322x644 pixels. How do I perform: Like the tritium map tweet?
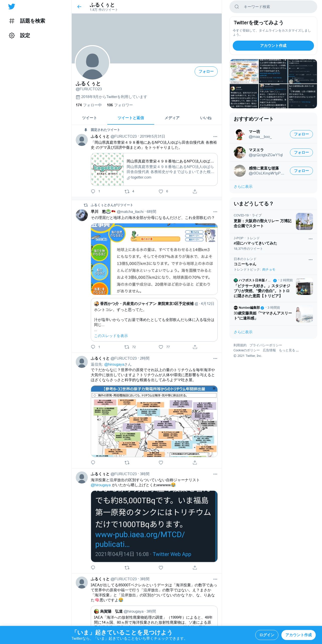161,462
